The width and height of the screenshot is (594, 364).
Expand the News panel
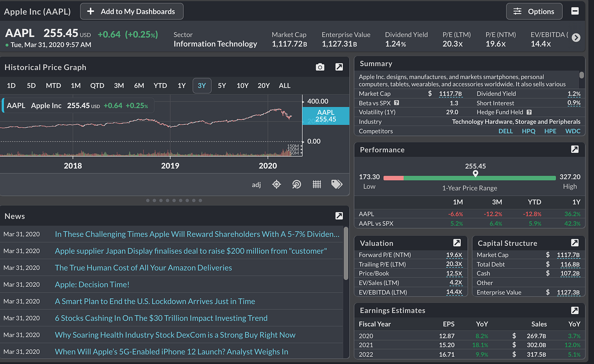tap(339, 216)
